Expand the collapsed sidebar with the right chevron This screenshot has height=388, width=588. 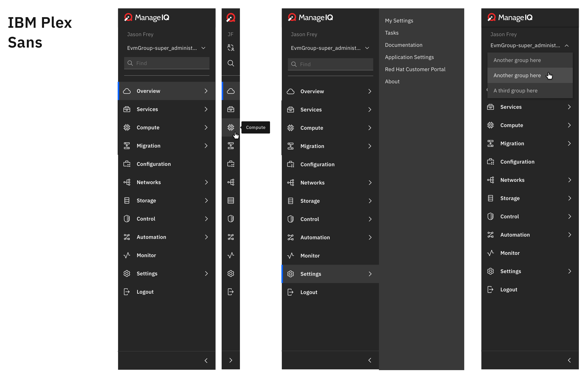[x=231, y=360]
